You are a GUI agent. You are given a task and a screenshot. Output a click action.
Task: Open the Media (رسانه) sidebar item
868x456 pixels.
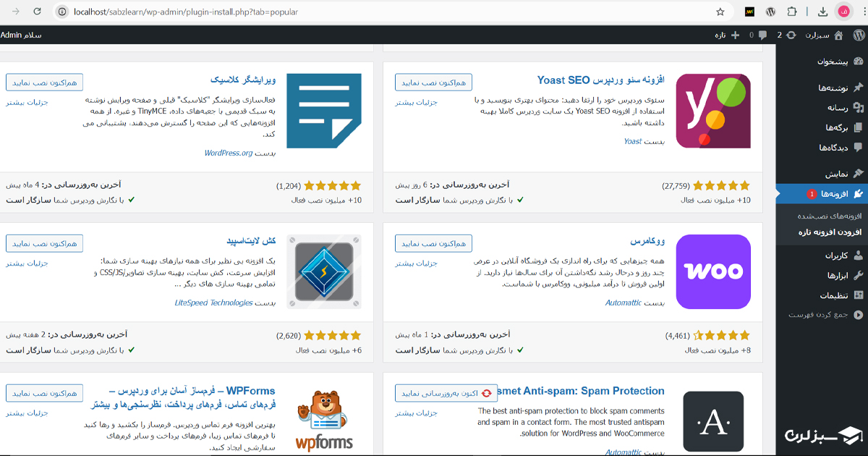point(820,107)
